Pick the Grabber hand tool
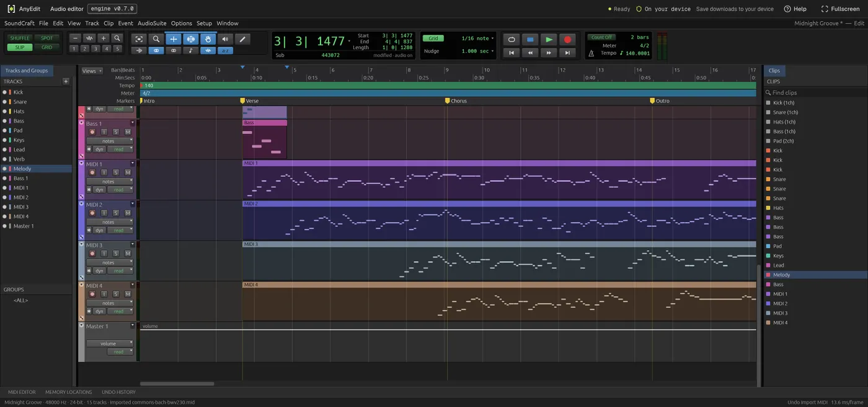 [208, 39]
